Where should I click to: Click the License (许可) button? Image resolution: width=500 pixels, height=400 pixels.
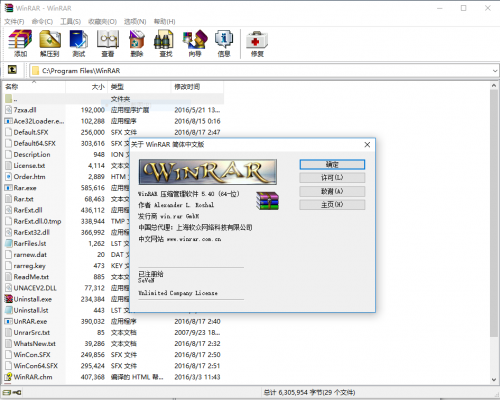[x=332, y=178]
